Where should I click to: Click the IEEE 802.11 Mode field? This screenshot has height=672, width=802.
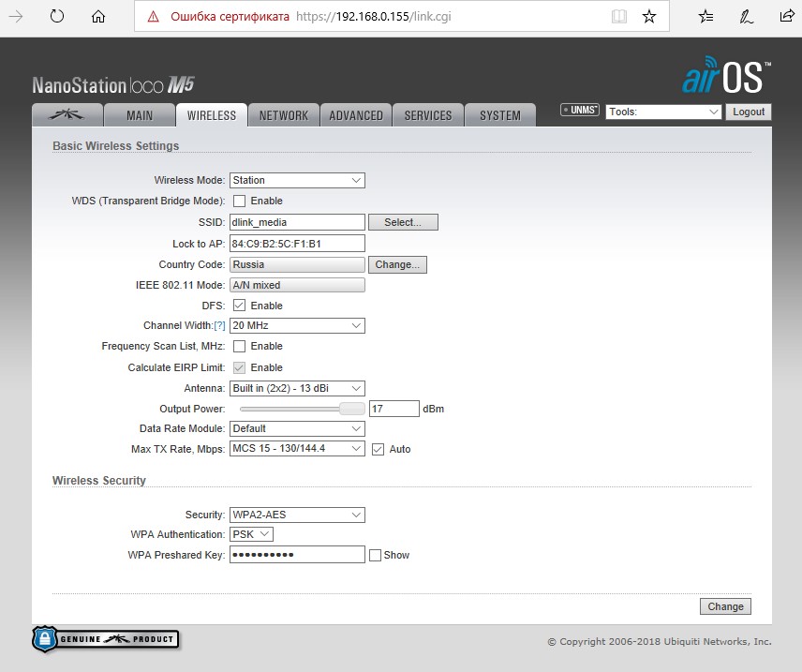pyautogui.click(x=297, y=285)
